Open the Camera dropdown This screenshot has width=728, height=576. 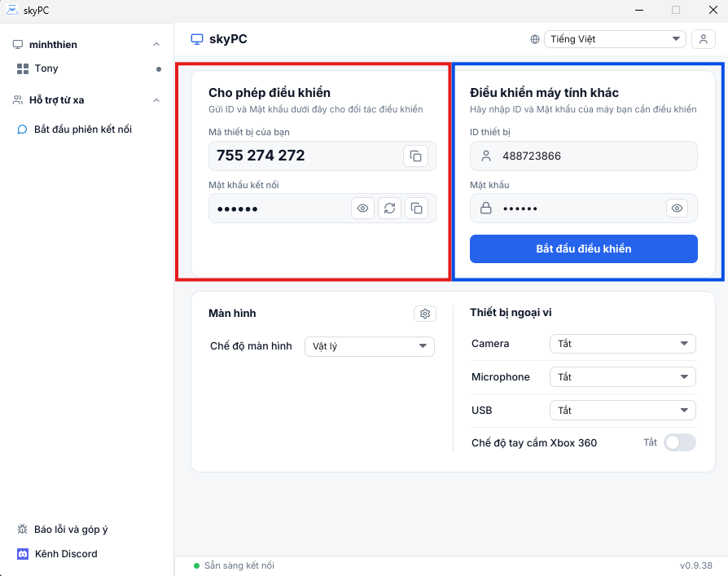coord(623,344)
